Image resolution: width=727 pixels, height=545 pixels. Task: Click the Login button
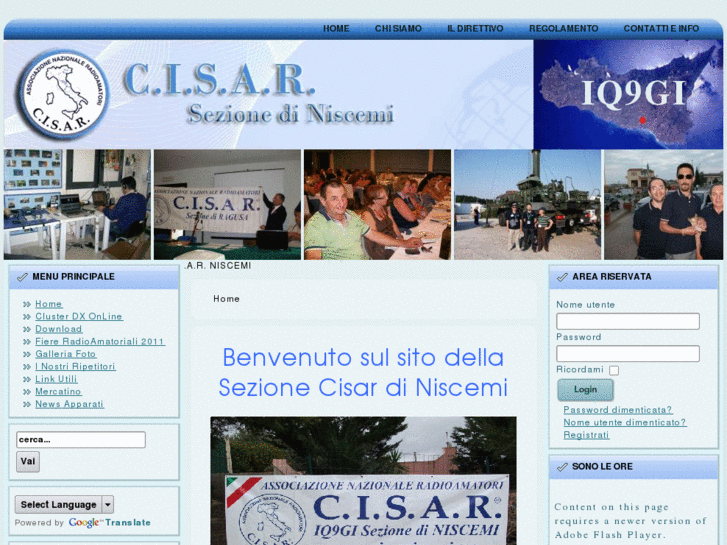click(585, 390)
